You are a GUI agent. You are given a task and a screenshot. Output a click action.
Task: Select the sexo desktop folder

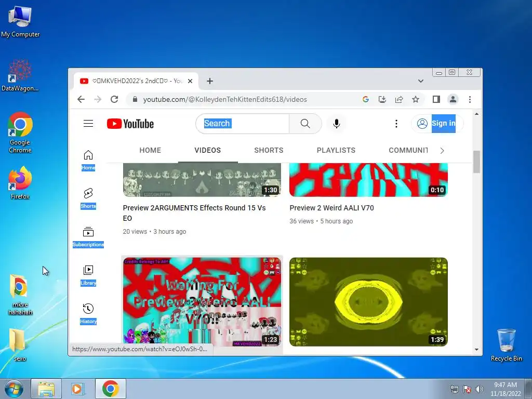(20, 345)
